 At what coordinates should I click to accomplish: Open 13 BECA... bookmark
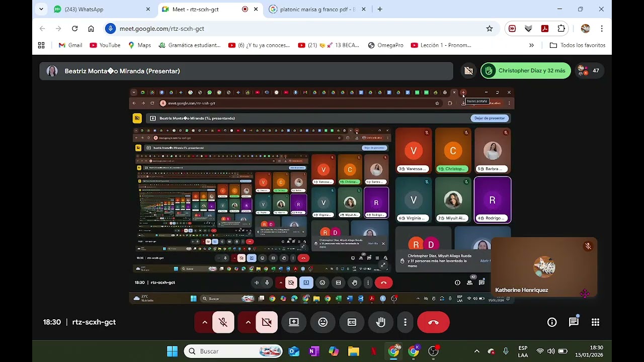(329, 45)
